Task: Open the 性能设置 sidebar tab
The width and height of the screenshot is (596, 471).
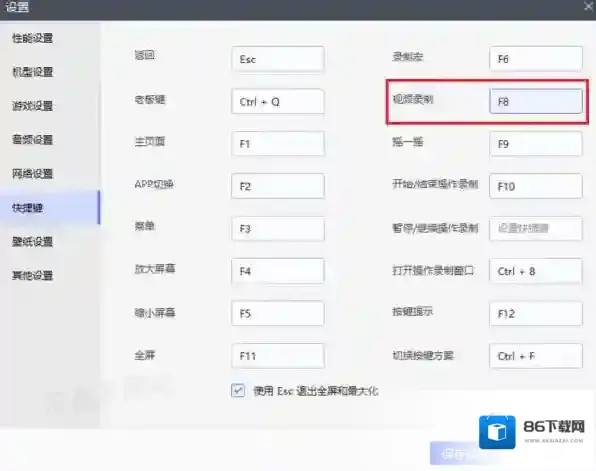Action: pyautogui.click(x=33, y=38)
